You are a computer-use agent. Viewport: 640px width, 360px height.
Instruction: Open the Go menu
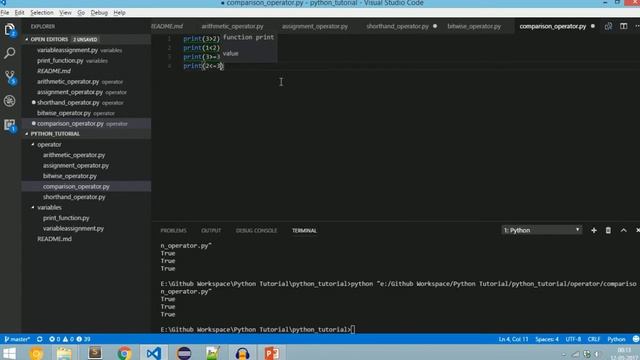81,13
